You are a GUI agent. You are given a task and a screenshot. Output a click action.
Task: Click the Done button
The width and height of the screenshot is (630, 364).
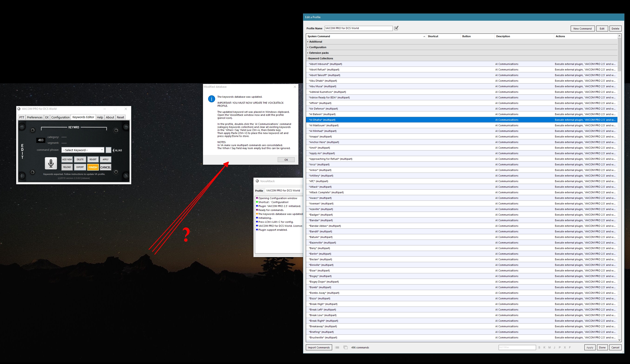pyautogui.click(x=602, y=347)
